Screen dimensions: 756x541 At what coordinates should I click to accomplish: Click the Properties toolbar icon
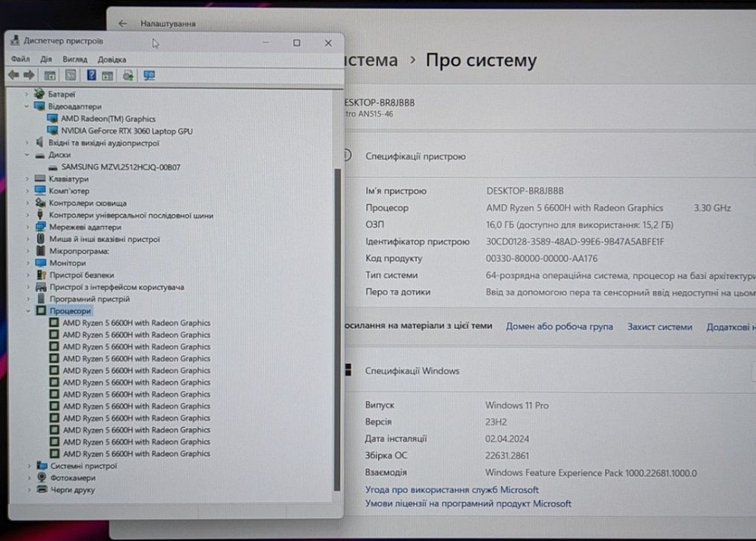(70, 75)
